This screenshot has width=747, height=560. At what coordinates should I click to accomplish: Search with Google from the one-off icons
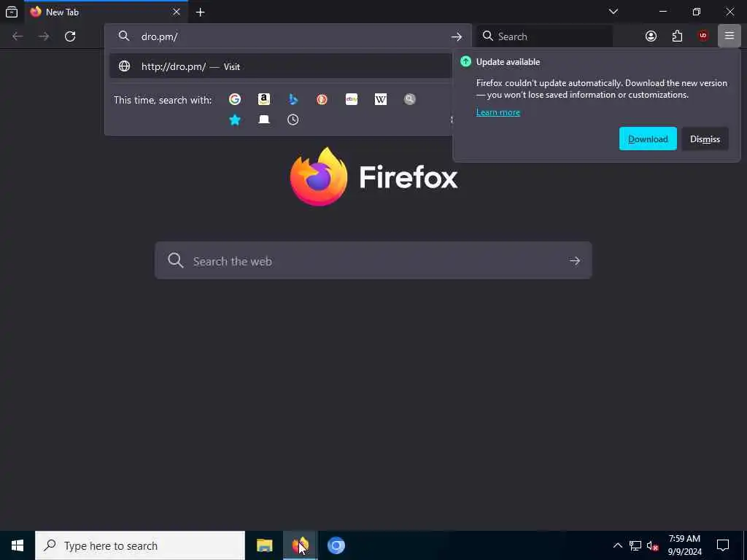[234, 99]
